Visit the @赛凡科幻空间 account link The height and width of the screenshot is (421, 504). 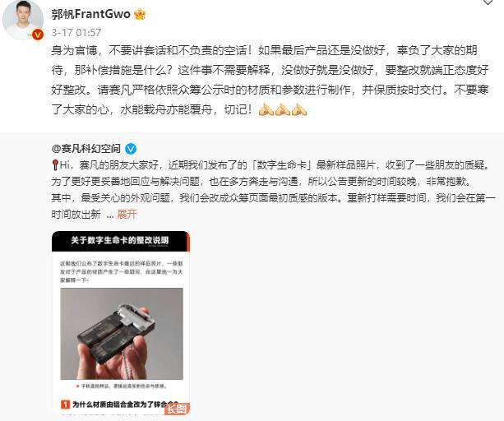[86, 149]
